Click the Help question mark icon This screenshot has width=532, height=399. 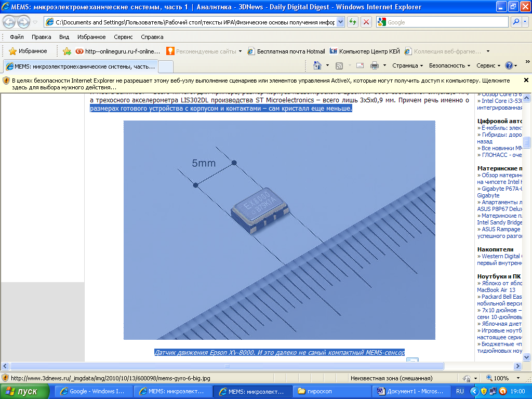point(509,65)
